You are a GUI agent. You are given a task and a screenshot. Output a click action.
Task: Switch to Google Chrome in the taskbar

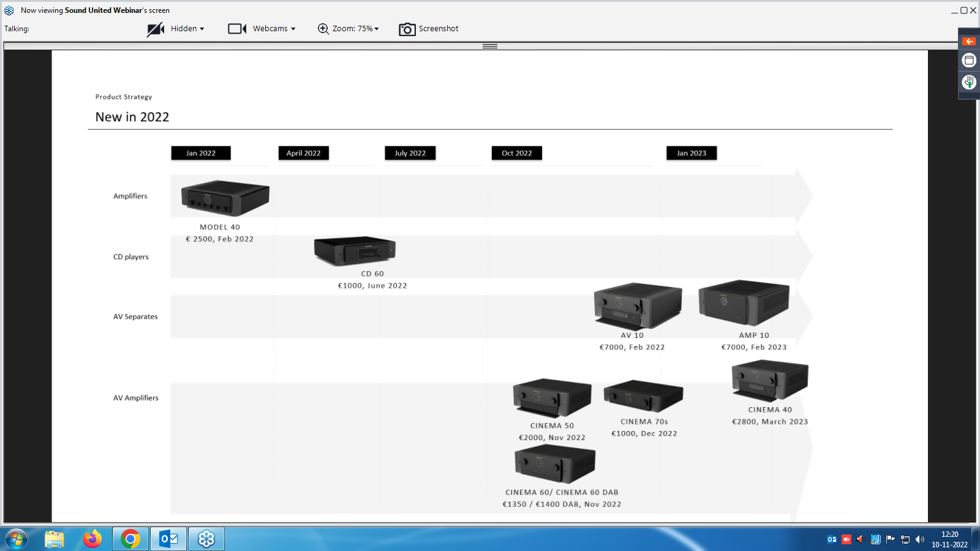[130, 539]
